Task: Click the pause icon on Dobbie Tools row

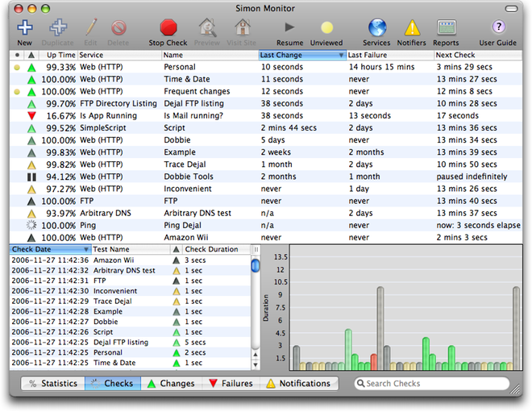Action: [31, 177]
